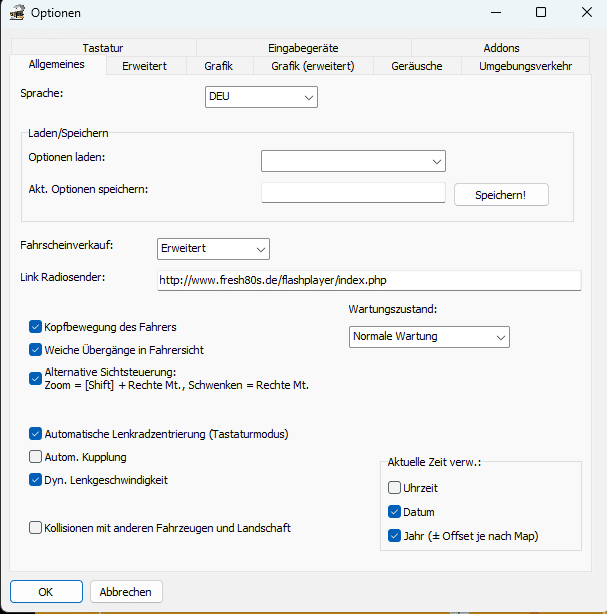Viewport: 607px width, 614px height.
Task: Enable Kollisionen mit anderen Fahrzeugen checkbox
Action: point(36,528)
